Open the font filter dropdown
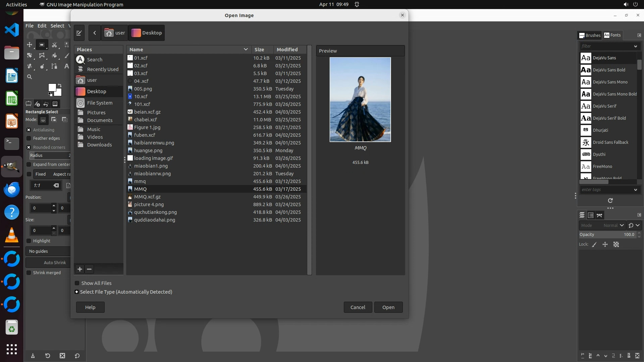The image size is (644, 362). click(x=635, y=46)
